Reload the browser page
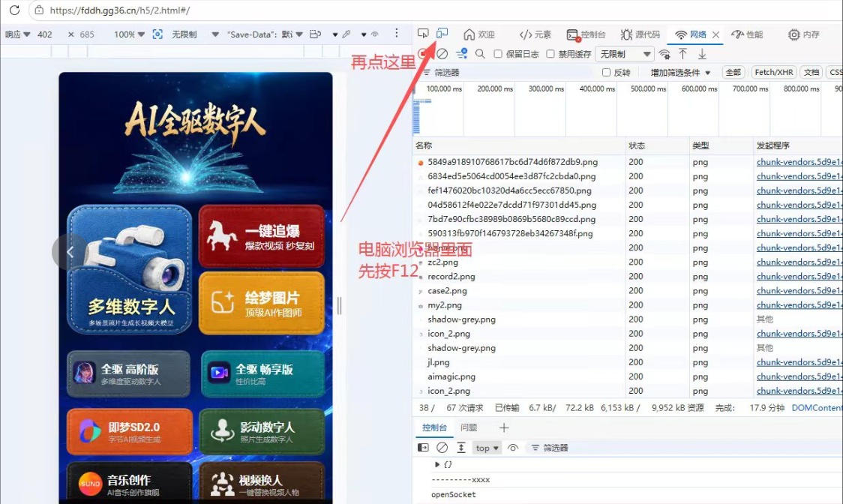843x504 pixels. click(x=14, y=10)
